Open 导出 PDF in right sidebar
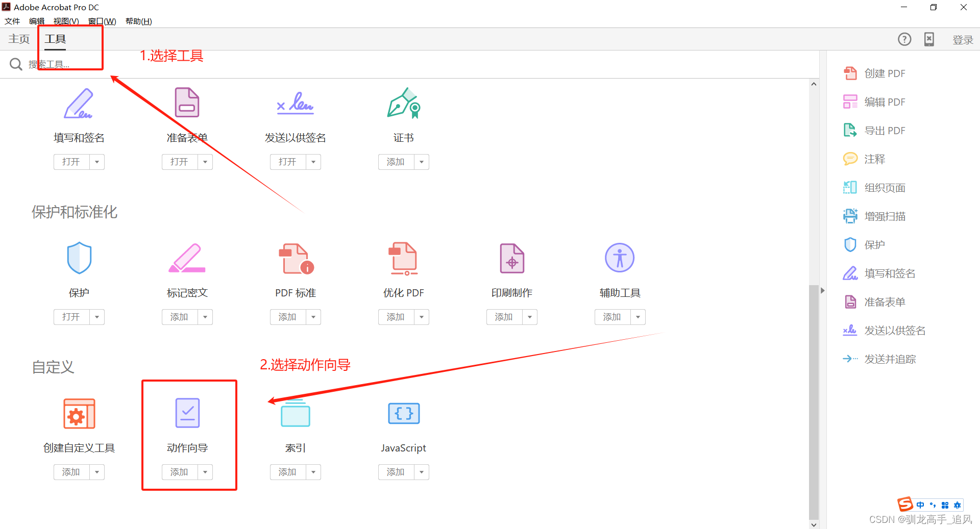The width and height of the screenshot is (980, 529). click(x=874, y=131)
